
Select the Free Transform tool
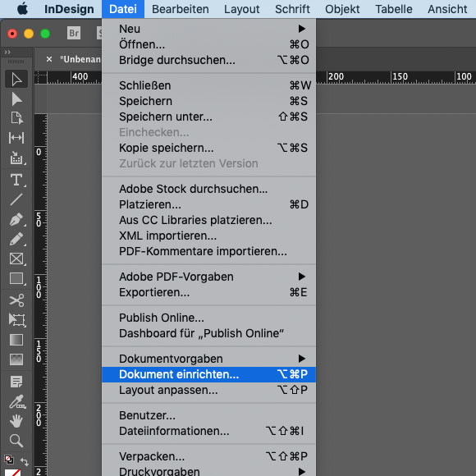tap(16, 320)
